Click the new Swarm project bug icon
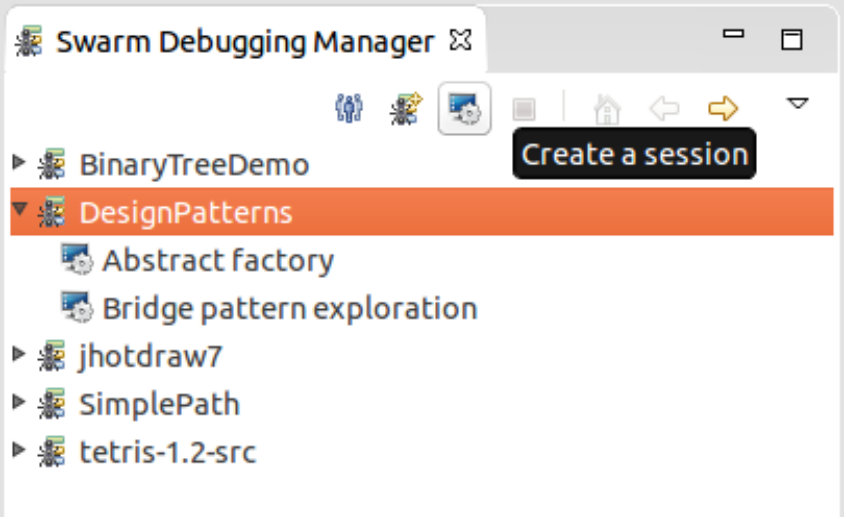The height and width of the screenshot is (519, 846). (406, 108)
